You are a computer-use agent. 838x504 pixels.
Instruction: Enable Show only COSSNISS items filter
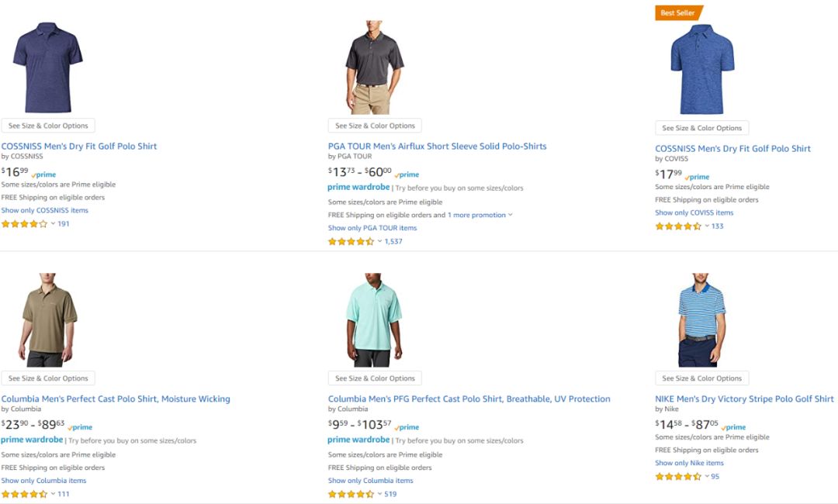[x=45, y=210]
